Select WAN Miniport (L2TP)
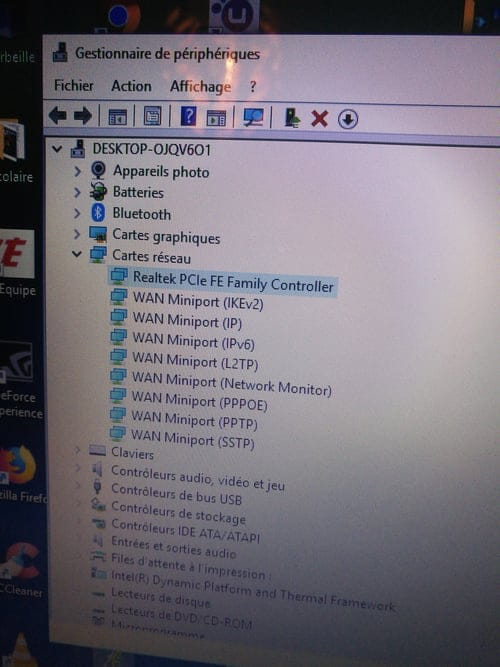This screenshot has width=500, height=667. pyautogui.click(x=195, y=361)
